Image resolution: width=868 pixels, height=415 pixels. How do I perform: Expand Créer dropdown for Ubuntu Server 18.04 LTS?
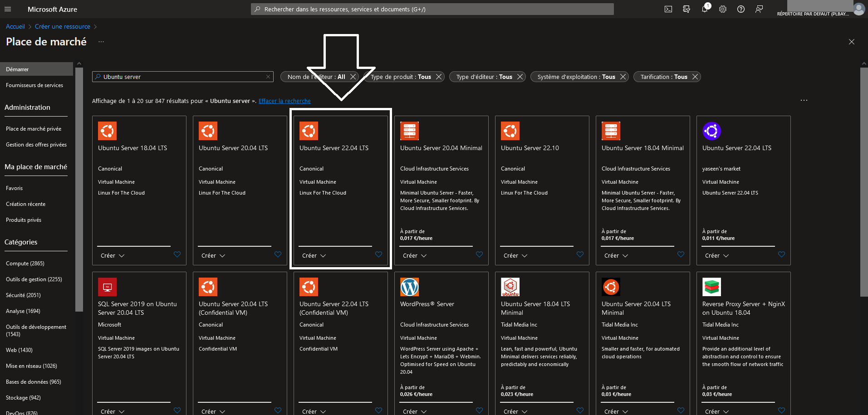point(113,256)
